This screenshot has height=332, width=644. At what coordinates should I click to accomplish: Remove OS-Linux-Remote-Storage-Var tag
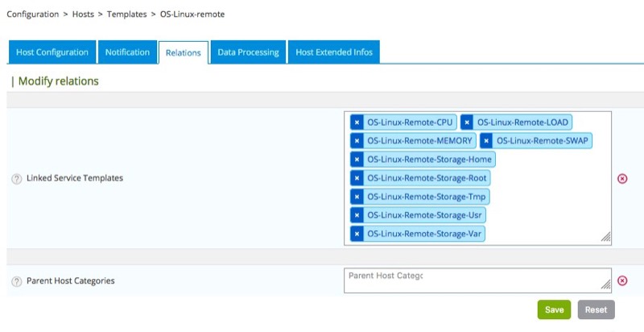[357, 234]
